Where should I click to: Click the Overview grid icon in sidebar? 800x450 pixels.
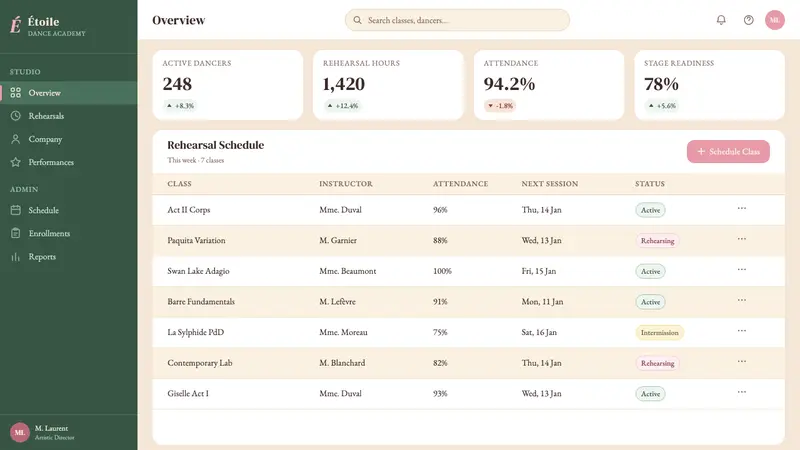pyautogui.click(x=16, y=93)
